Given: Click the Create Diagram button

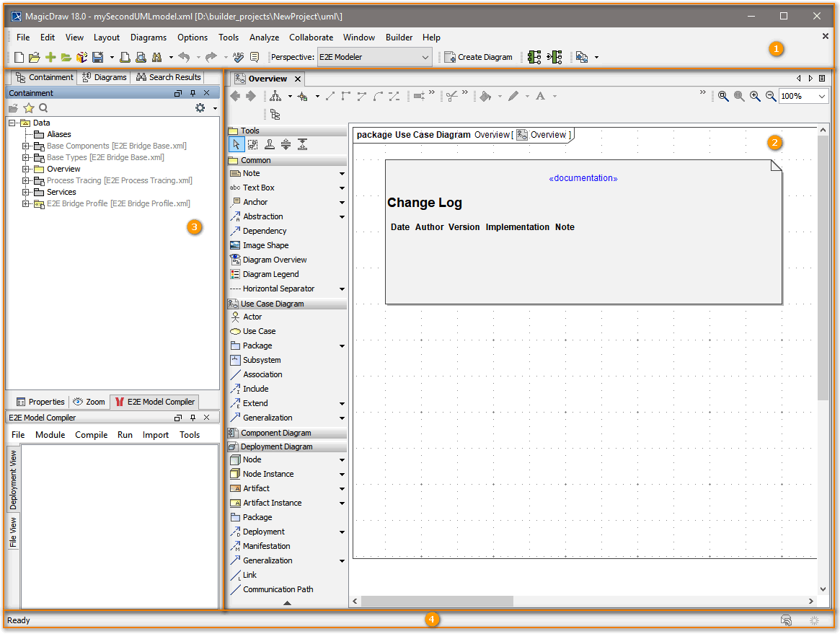Looking at the screenshot, I should (x=478, y=57).
